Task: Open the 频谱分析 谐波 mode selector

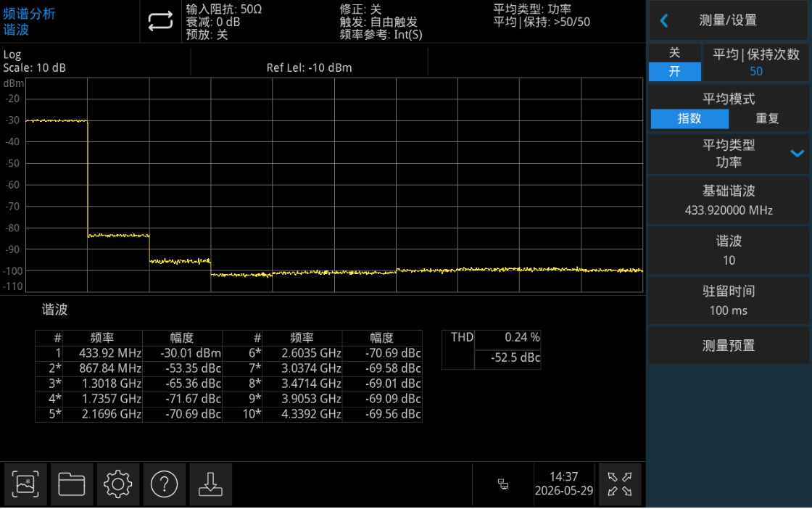Action: pos(29,21)
